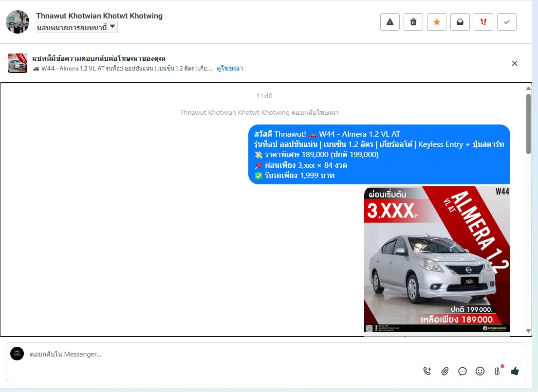Click the 11:40 timestamp

click(264, 96)
